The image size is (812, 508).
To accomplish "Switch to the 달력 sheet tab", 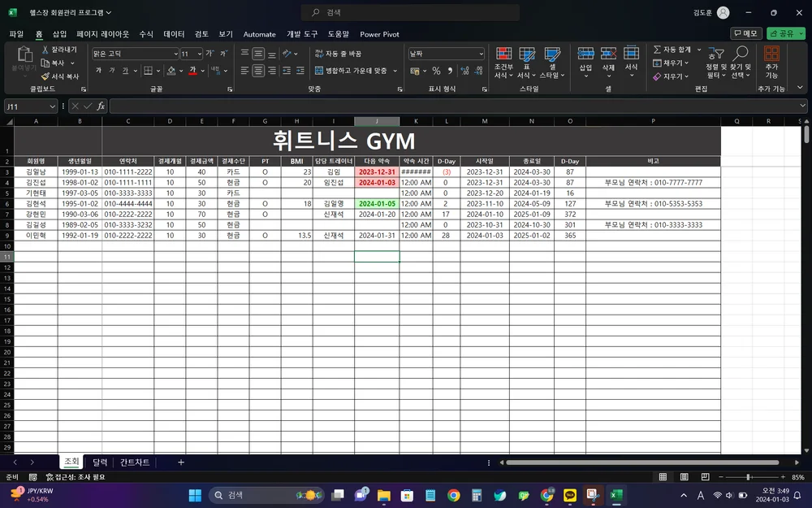I will point(99,462).
